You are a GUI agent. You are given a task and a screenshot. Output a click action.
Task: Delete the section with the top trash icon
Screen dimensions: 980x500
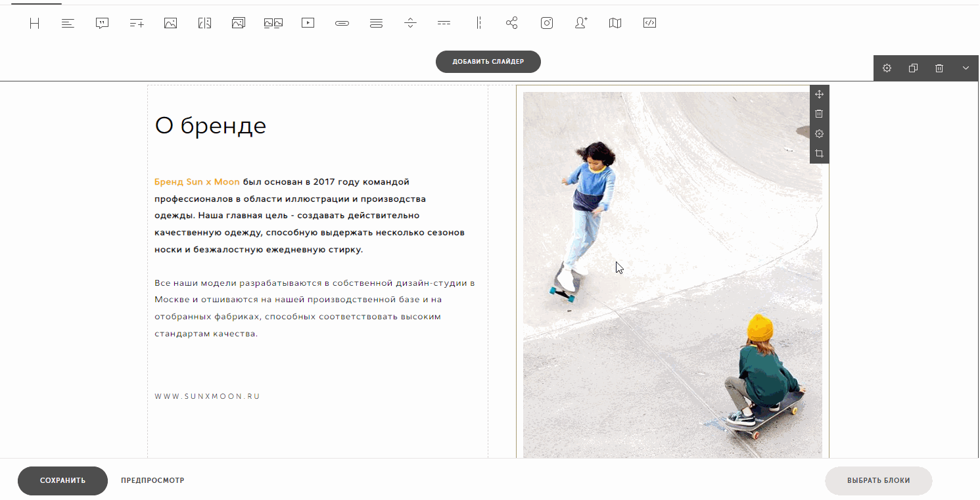(939, 68)
